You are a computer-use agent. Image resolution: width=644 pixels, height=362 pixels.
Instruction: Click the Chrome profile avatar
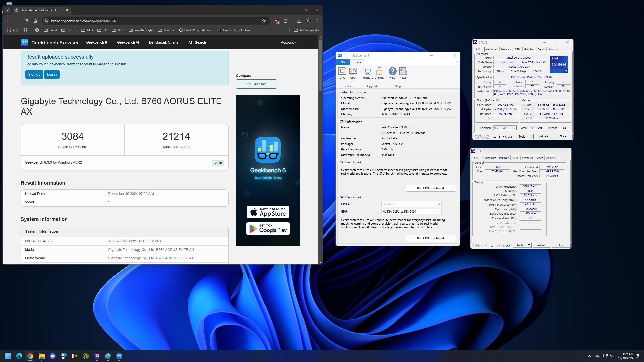click(308, 21)
